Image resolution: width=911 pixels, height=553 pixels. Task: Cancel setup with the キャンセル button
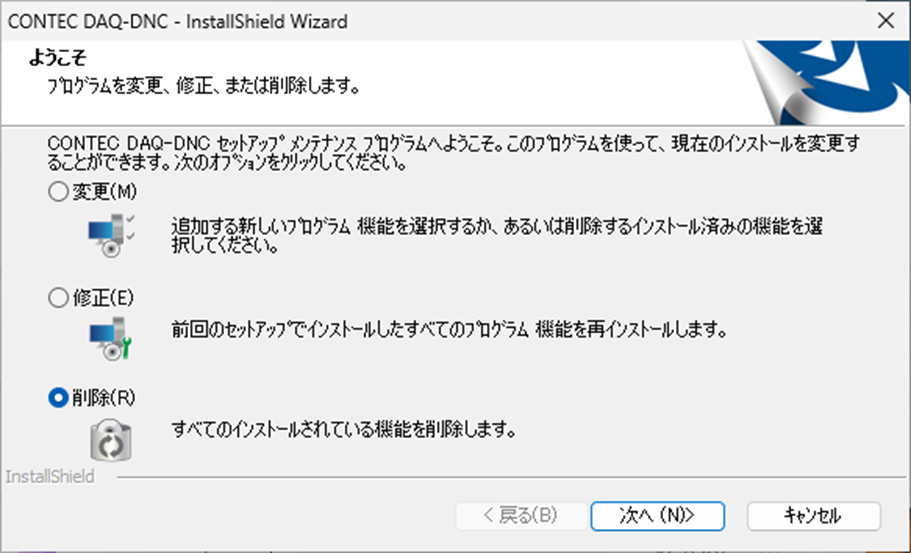tap(813, 516)
